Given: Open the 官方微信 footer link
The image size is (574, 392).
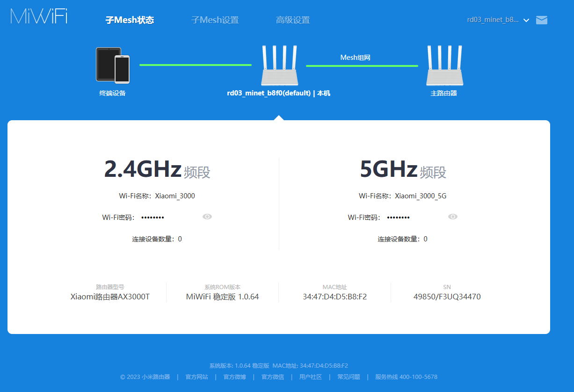Looking at the screenshot, I should click(273, 377).
